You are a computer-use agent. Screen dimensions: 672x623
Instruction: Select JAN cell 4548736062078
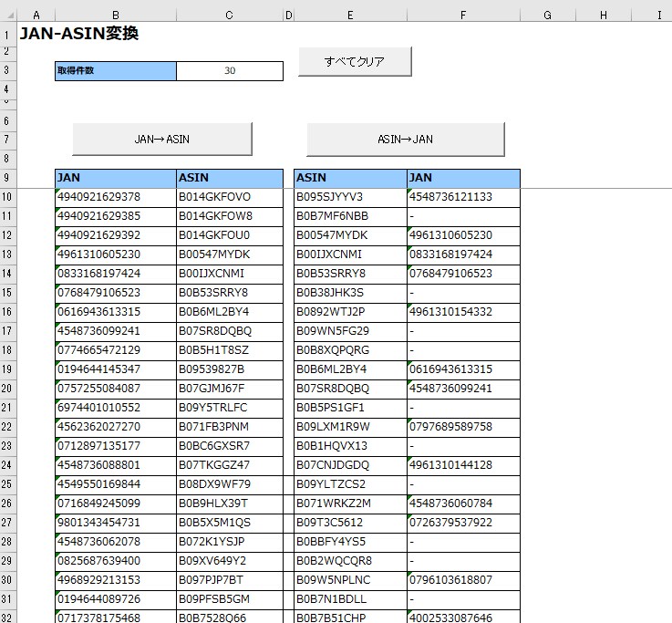[116, 542]
